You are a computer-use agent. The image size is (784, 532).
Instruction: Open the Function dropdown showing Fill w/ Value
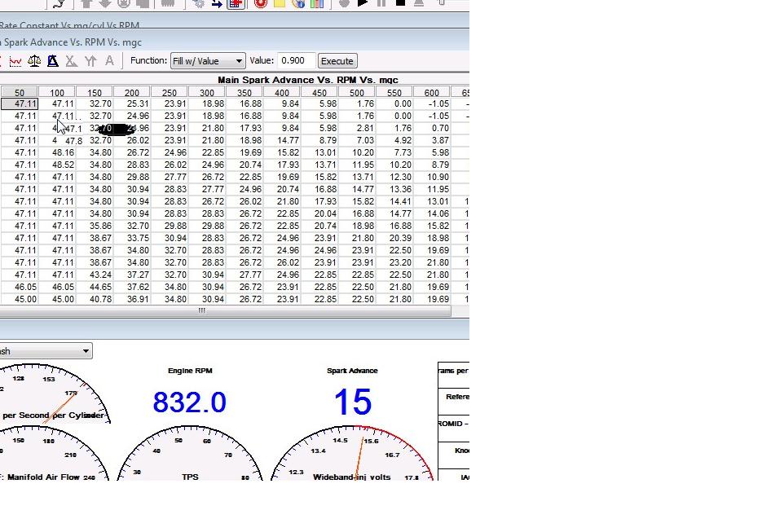(x=208, y=61)
